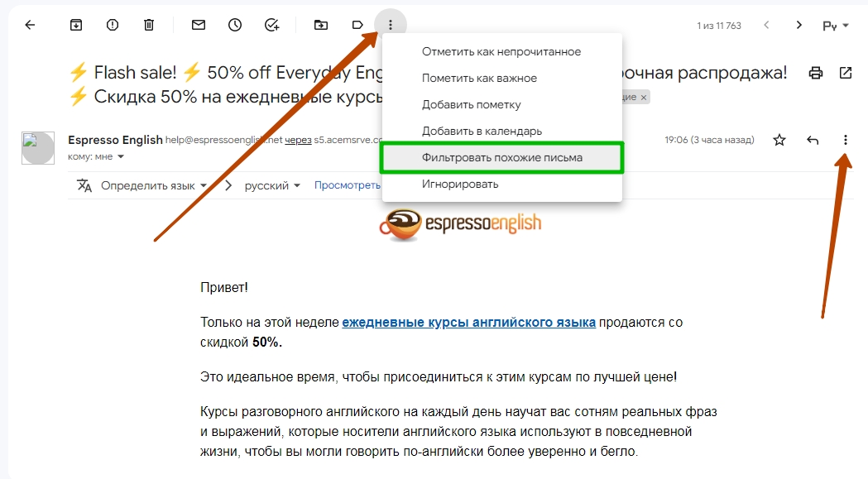Snooze the email with the clock icon
This screenshot has height=479, width=868.
pyautogui.click(x=235, y=25)
